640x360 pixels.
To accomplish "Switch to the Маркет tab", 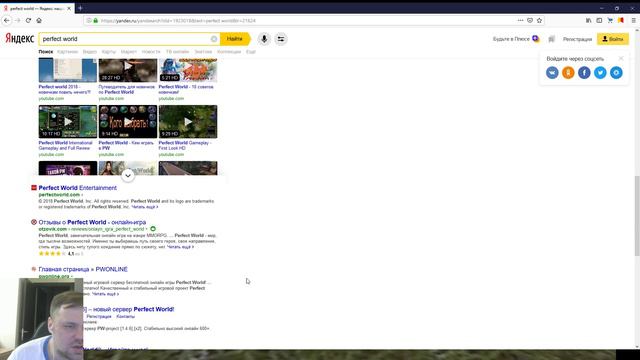I will tap(129, 52).
